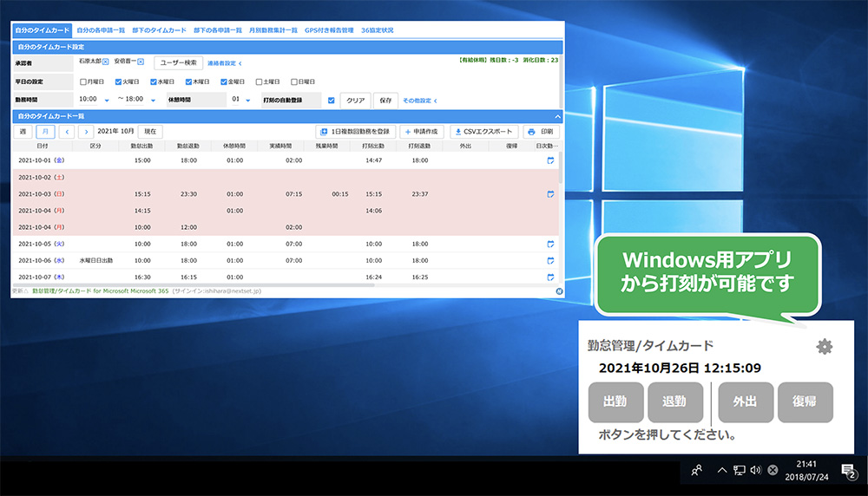This screenshot has height=496, width=868.
Task: Click the circled x tray icon
Action: coord(773,470)
